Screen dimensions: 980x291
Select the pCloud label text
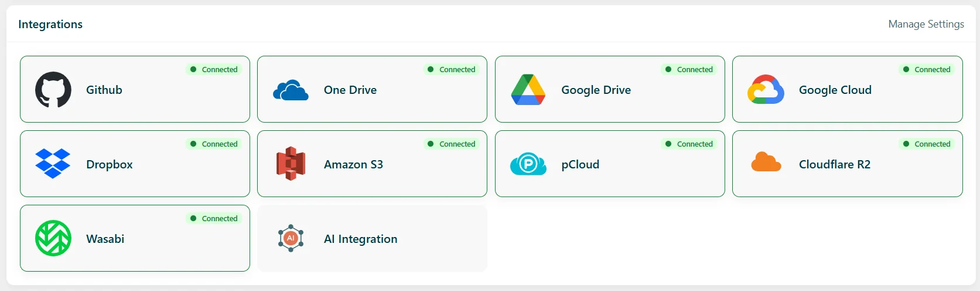[x=580, y=165]
